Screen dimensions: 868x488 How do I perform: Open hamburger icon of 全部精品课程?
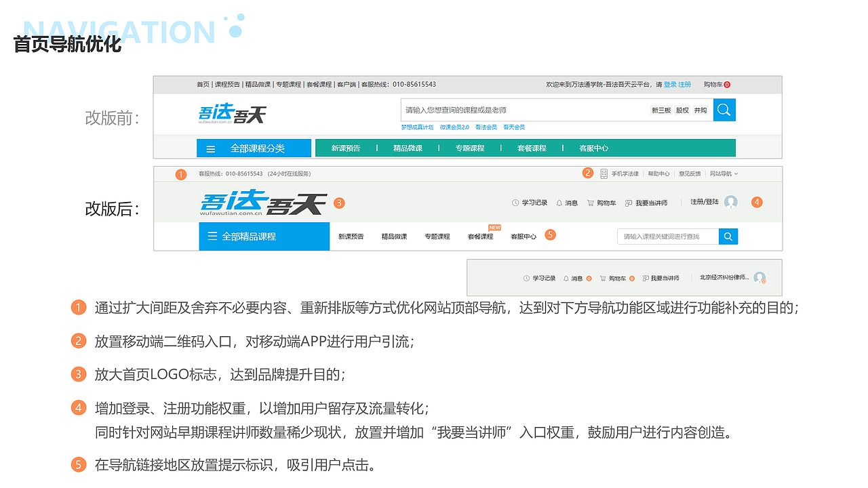(212, 237)
